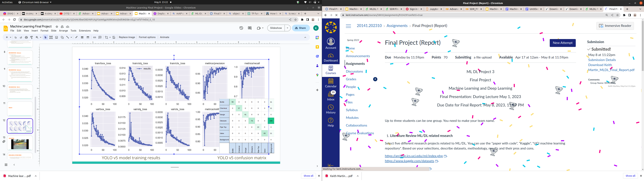The width and height of the screenshot is (644, 181).
Task: Click the Crop image tool icon
Action: pos(106,37)
